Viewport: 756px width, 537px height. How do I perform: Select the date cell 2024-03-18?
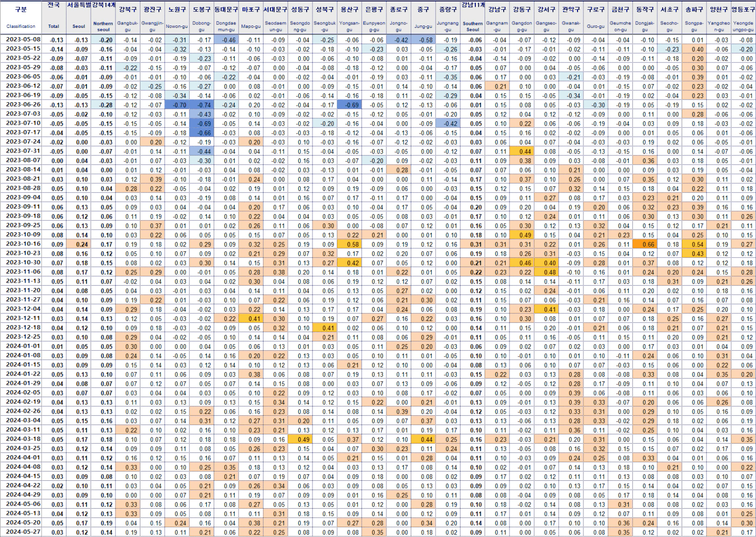(23, 439)
